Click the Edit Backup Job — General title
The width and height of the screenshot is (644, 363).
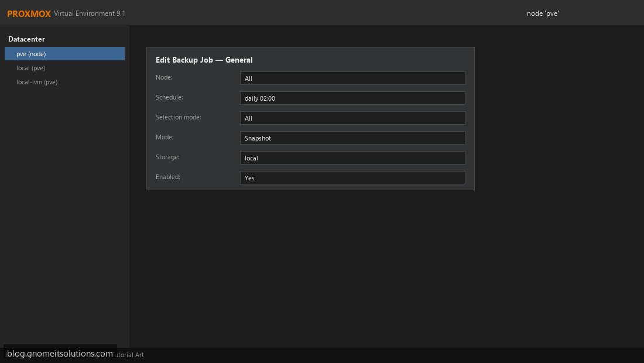coord(204,60)
